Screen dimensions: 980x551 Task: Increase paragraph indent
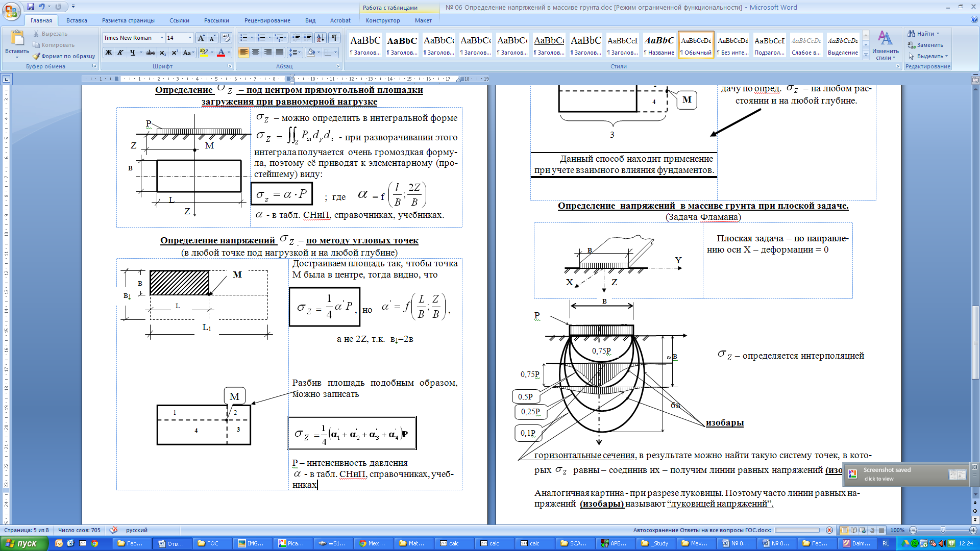(x=308, y=38)
